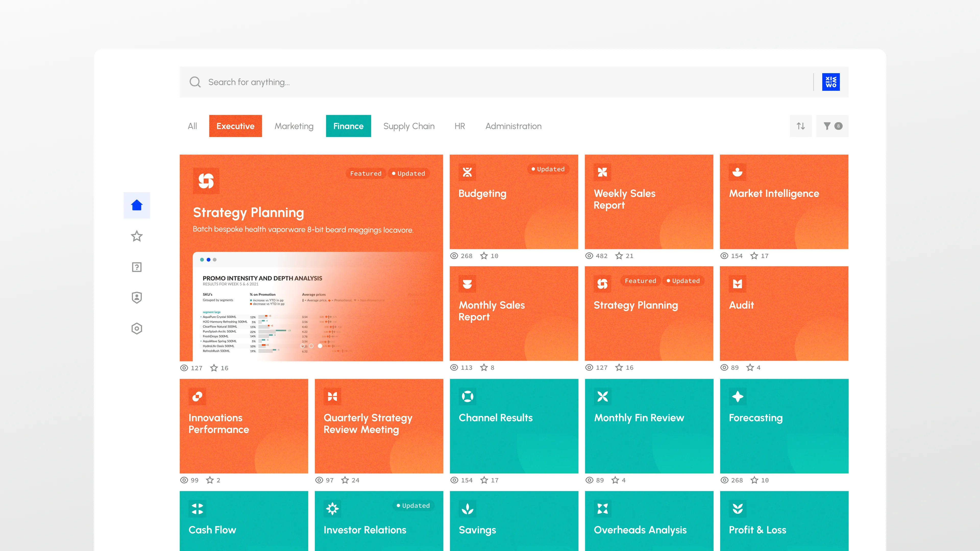The height and width of the screenshot is (551, 980).
Task: Click the Channel Results card icon
Action: tap(467, 397)
